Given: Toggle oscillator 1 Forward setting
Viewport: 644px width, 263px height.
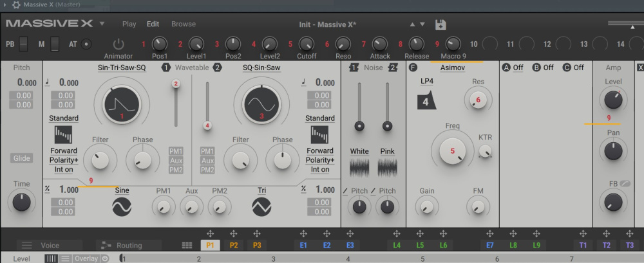Looking at the screenshot, I should tap(64, 150).
